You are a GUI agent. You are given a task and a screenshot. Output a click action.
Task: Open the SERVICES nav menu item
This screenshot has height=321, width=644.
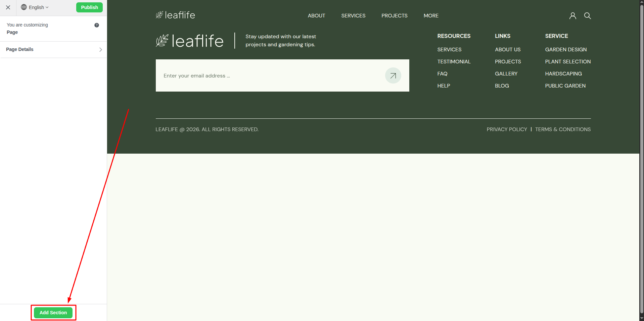tap(353, 16)
